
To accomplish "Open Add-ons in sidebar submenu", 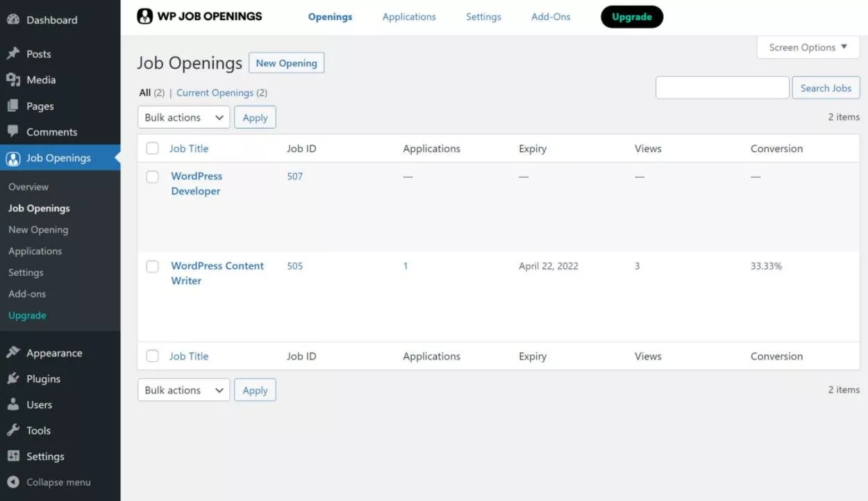I will point(27,294).
